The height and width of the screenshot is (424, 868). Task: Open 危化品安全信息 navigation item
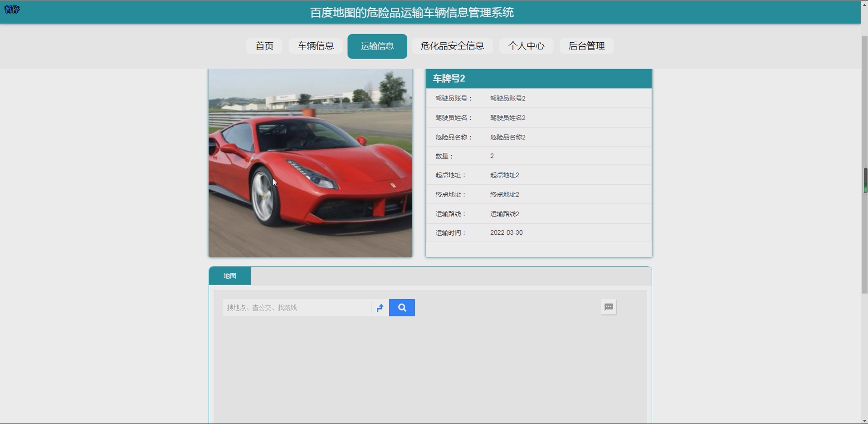click(x=452, y=46)
